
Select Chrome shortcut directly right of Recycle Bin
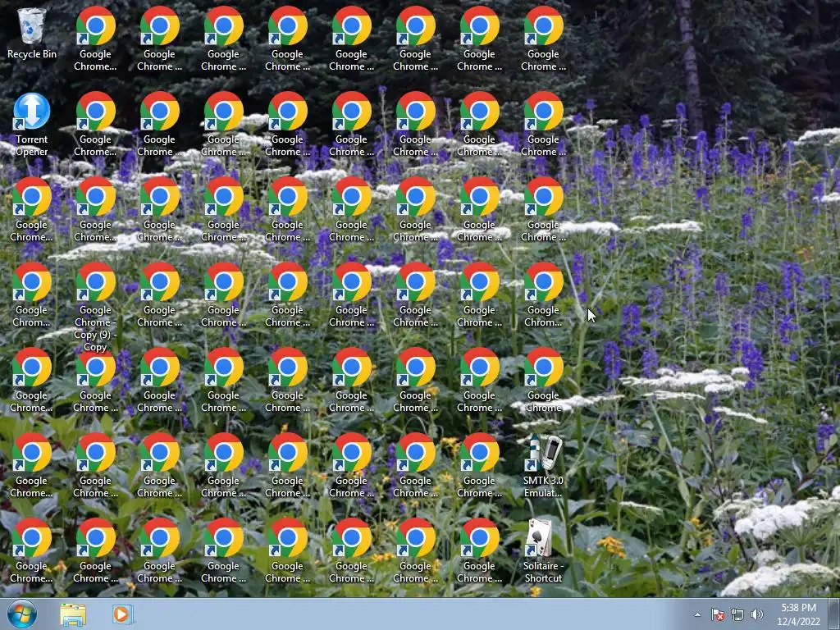[95, 39]
